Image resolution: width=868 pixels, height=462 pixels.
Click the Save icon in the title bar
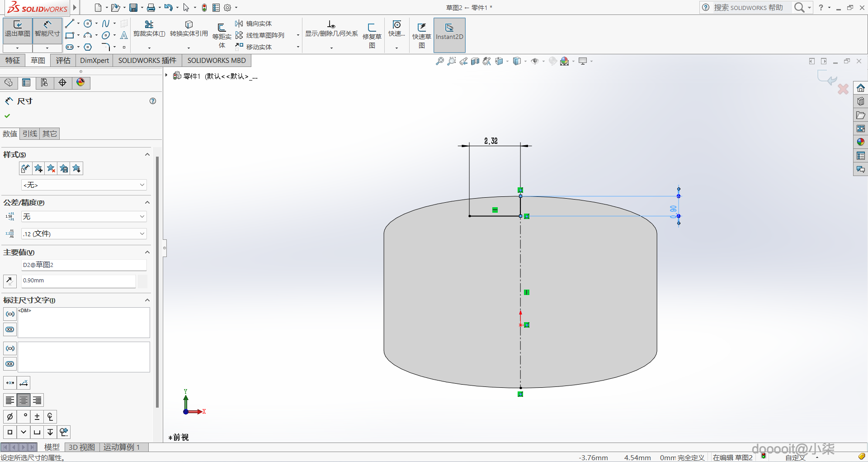point(133,8)
